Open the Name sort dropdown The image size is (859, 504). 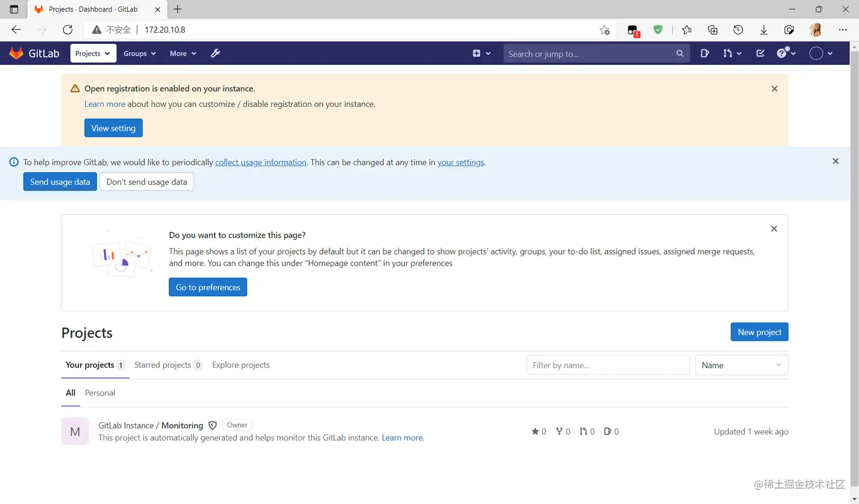pos(742,365)
